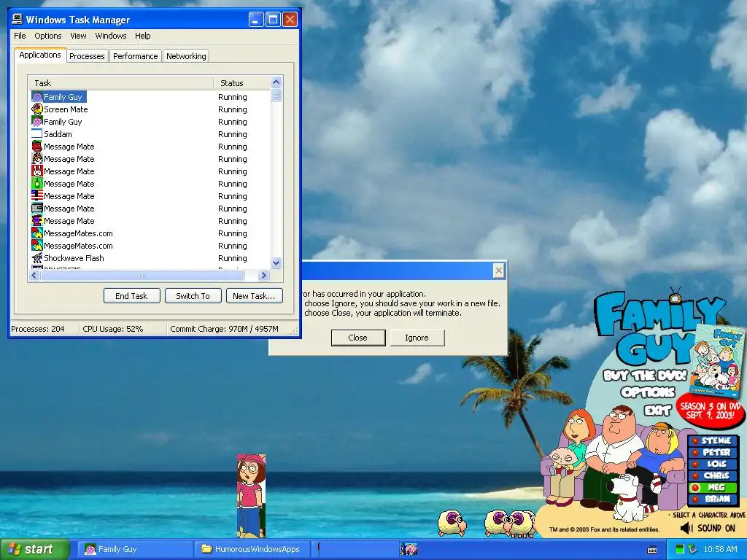Click the Screen Mate sheep icon in task list

pyautogui.click(x=37, y=109)
